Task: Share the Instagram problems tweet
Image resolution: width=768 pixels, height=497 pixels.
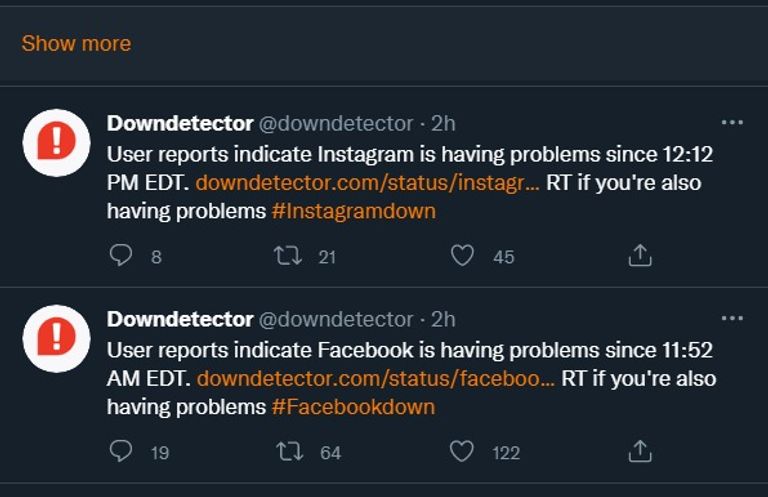Action: pyautogui.click(x=640, y=256)
